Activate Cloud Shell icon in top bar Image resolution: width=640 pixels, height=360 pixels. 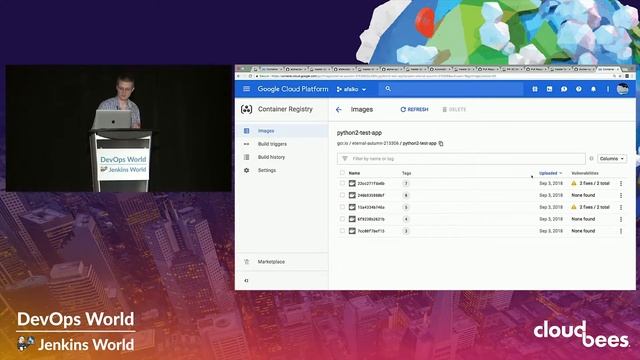pos(549,89)
